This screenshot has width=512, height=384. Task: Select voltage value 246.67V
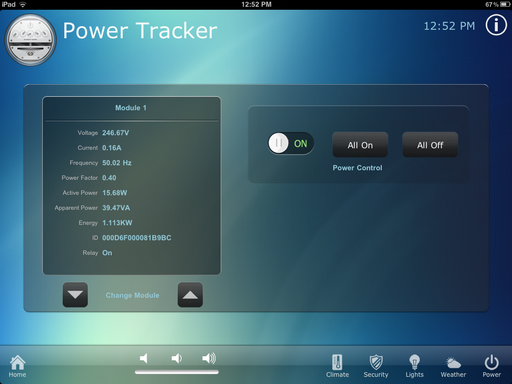point(115,133)
